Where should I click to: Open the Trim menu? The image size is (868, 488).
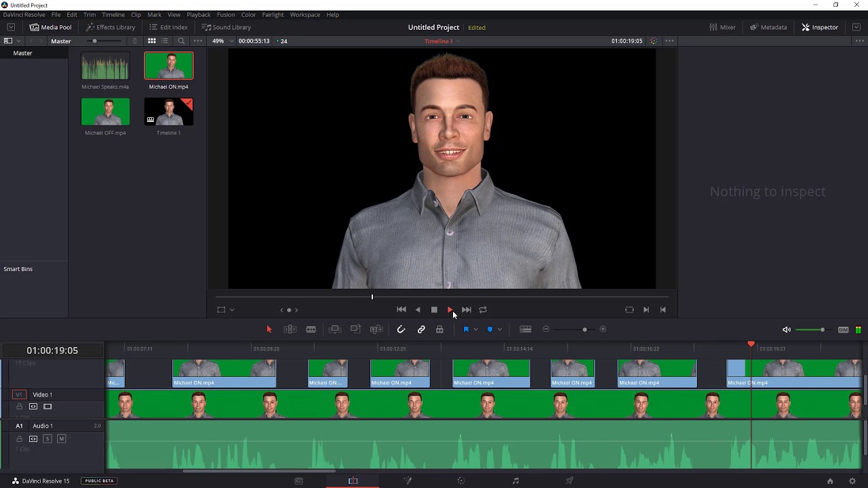[90, 15]
